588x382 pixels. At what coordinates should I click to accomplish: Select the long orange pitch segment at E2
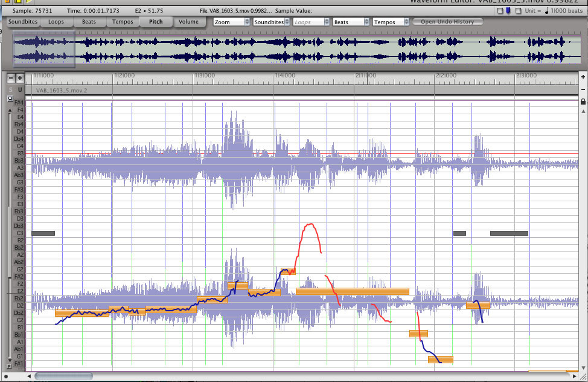(x=352, y=291)
